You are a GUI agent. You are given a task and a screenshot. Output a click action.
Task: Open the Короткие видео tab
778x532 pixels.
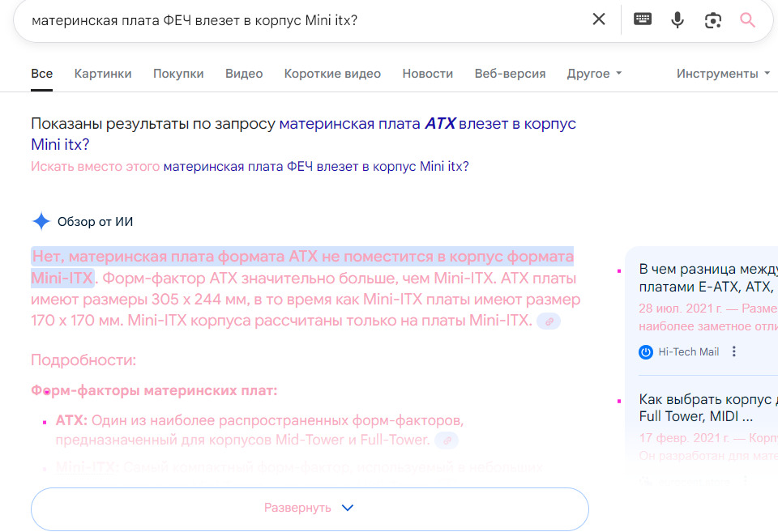pos(332,74)
